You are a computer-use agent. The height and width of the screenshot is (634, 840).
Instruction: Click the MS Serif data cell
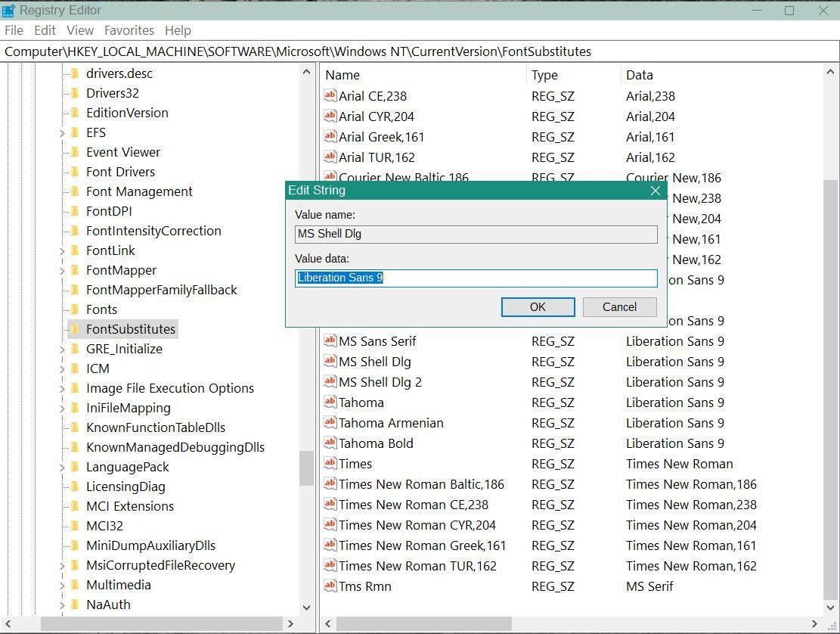[649, 586]
